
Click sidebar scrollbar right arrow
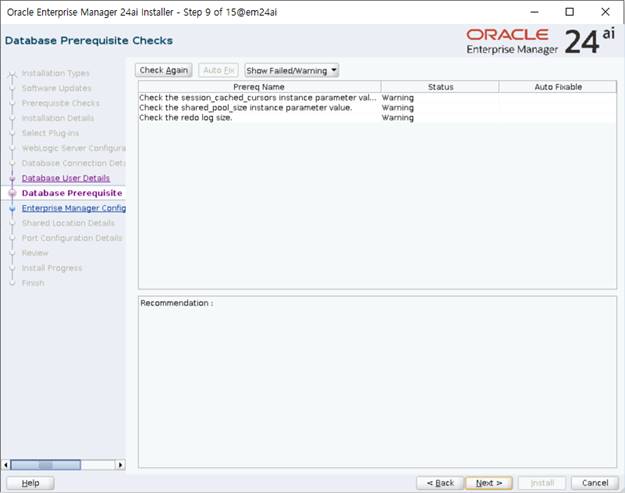pos(120,465)
